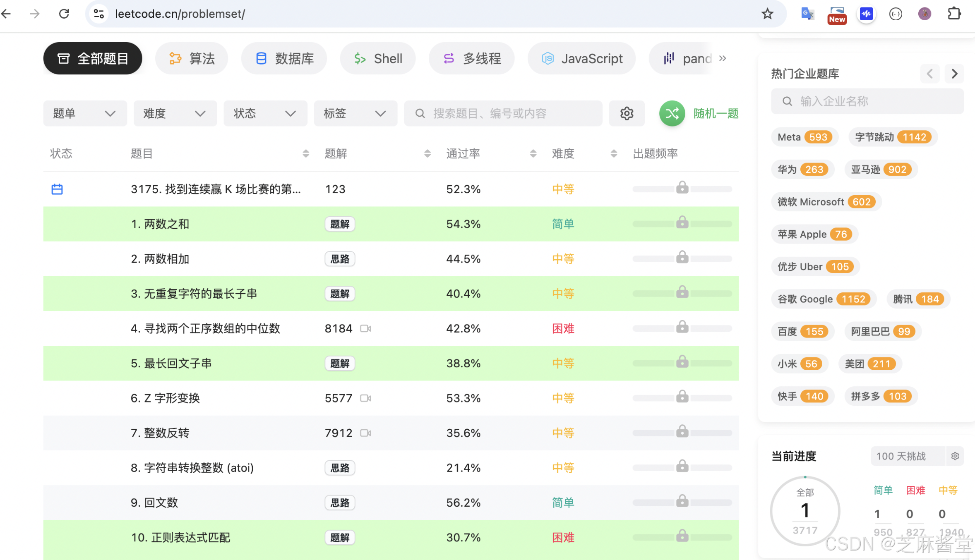
Task: Click the lock icon on 两数之和 row
Action: (x=682, y=223)
